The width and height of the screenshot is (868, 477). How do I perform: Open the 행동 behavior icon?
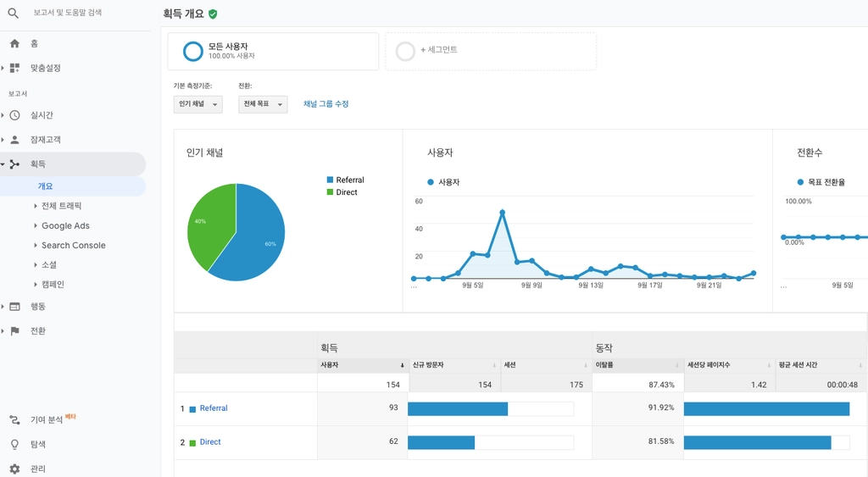tap(15, 306)
